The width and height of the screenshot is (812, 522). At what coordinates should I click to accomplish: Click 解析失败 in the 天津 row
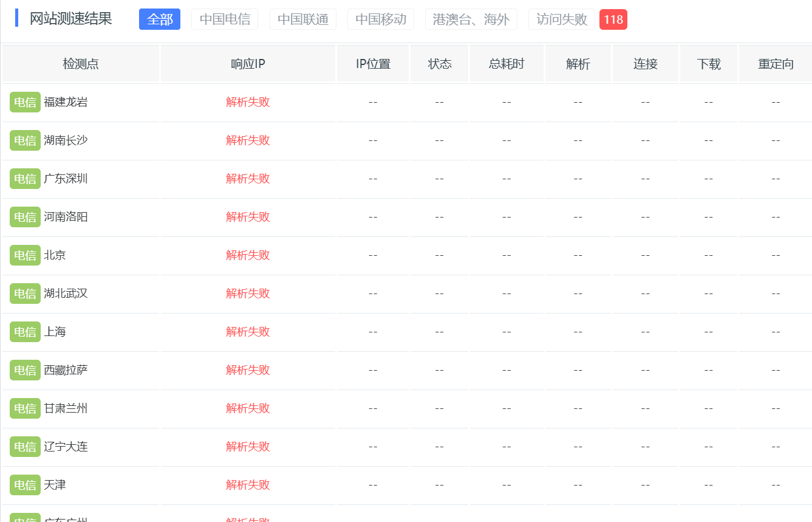point(248,485)
